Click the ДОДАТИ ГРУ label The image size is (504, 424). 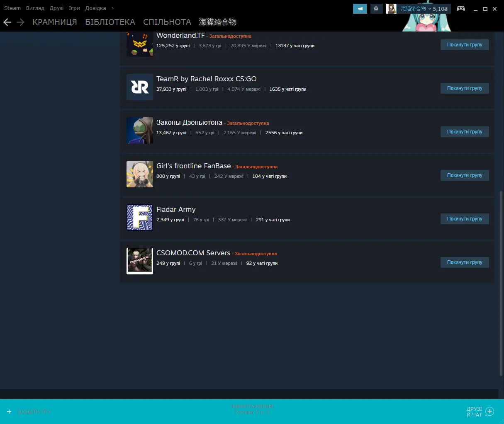click(34, 412)
